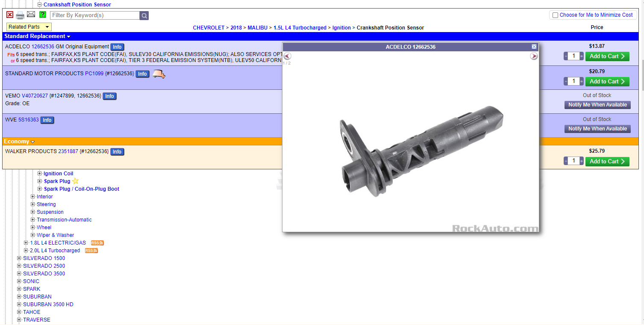Screen dimensions: 644x325
Task: Request notification for the VEMO out-of-stock part
Action: point(597,105)
